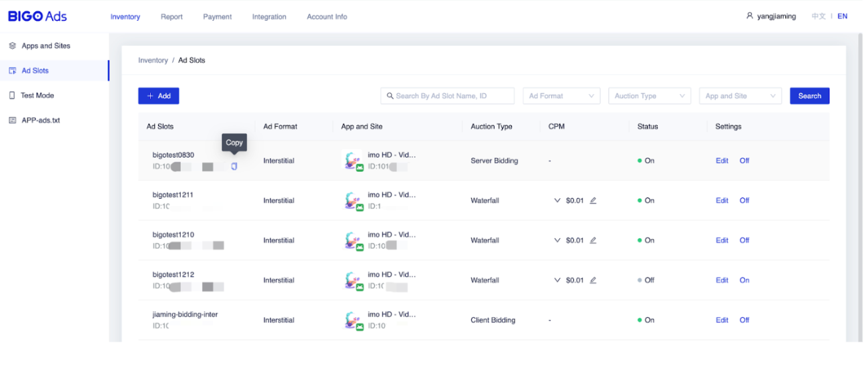
Task: Expand CPM chevron for bigotest1211 row
Action: pos(557,200)
